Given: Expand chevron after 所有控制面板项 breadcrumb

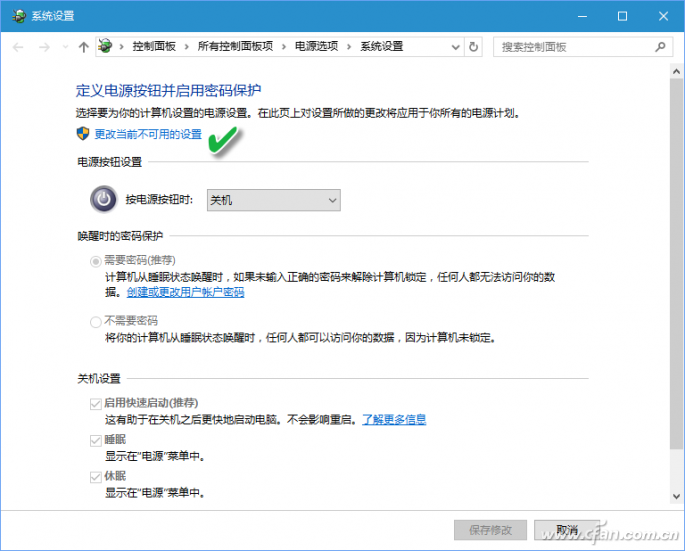Looking at the screenshot, I should [284, 47].
